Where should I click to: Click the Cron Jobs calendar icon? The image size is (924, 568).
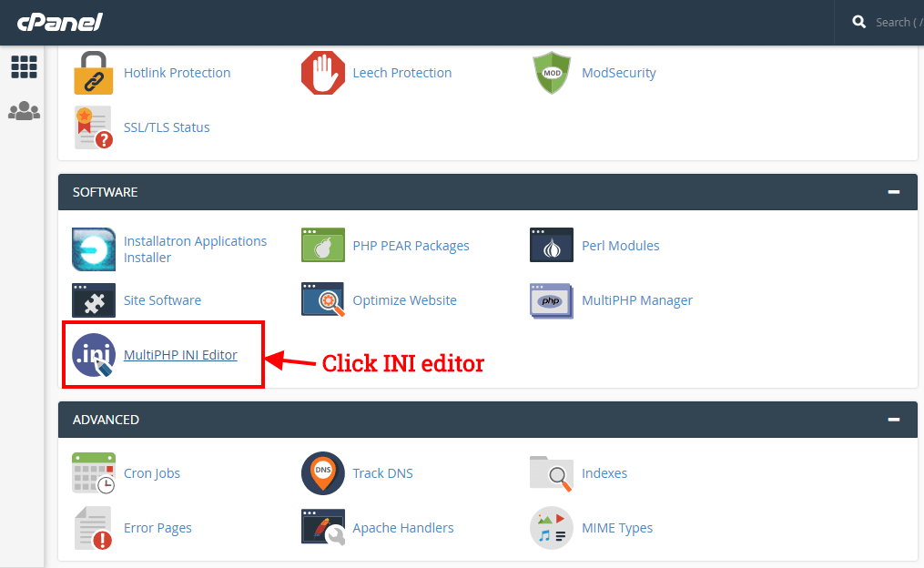pyautogui.click(x=93, y=473)
